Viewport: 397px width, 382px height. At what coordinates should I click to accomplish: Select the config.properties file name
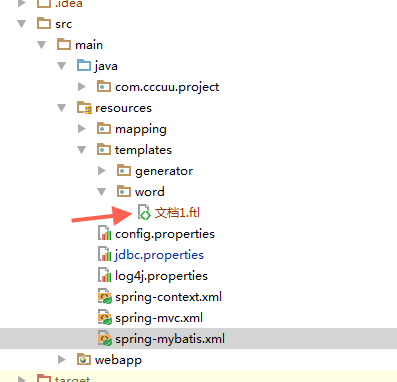pos(165,234)
